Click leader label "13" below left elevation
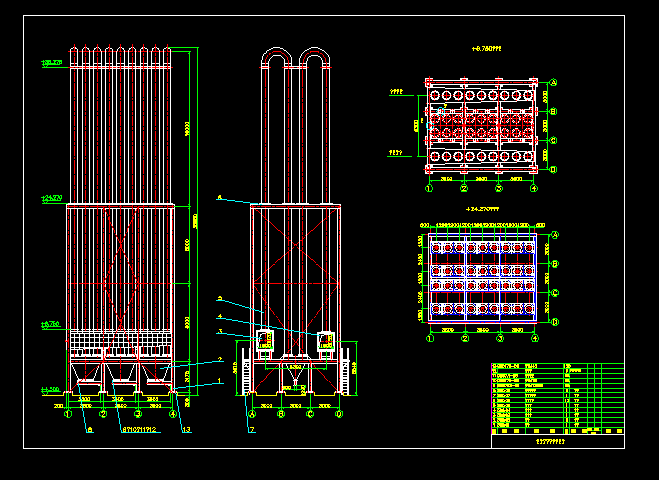The image size is (659, 480). coord(186,430)
